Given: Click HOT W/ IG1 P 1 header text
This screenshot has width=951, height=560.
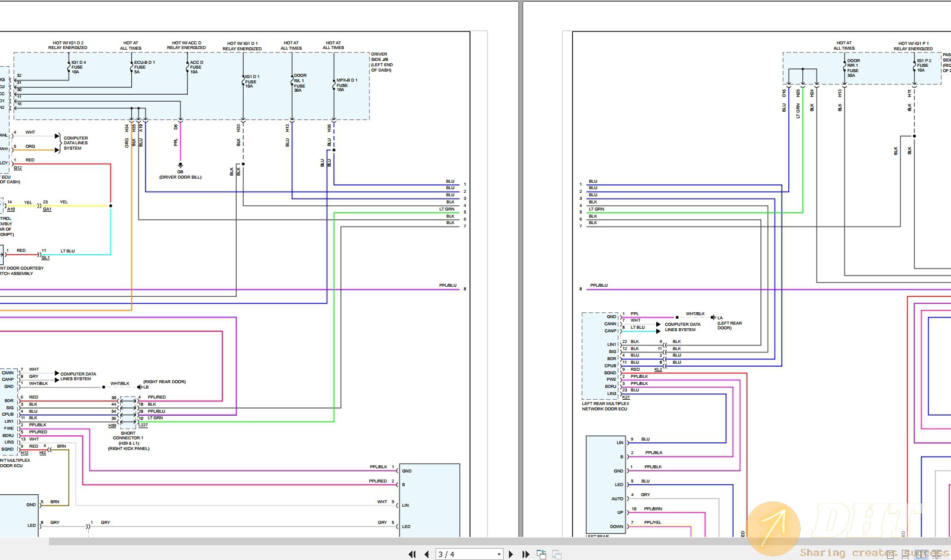Looking at the screenshot, I should pyautogui.click(x=913, y=46).
